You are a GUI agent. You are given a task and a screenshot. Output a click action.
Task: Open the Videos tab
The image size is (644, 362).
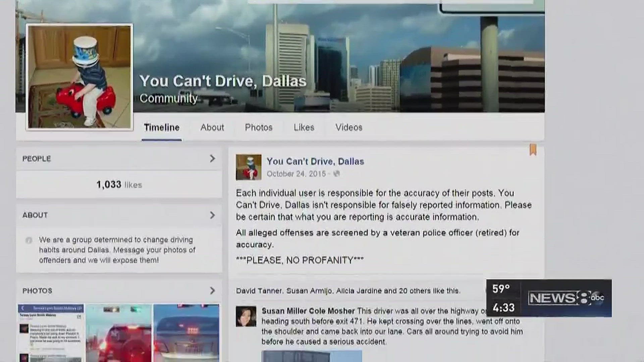pyautogui.click(x=348, y=127)
